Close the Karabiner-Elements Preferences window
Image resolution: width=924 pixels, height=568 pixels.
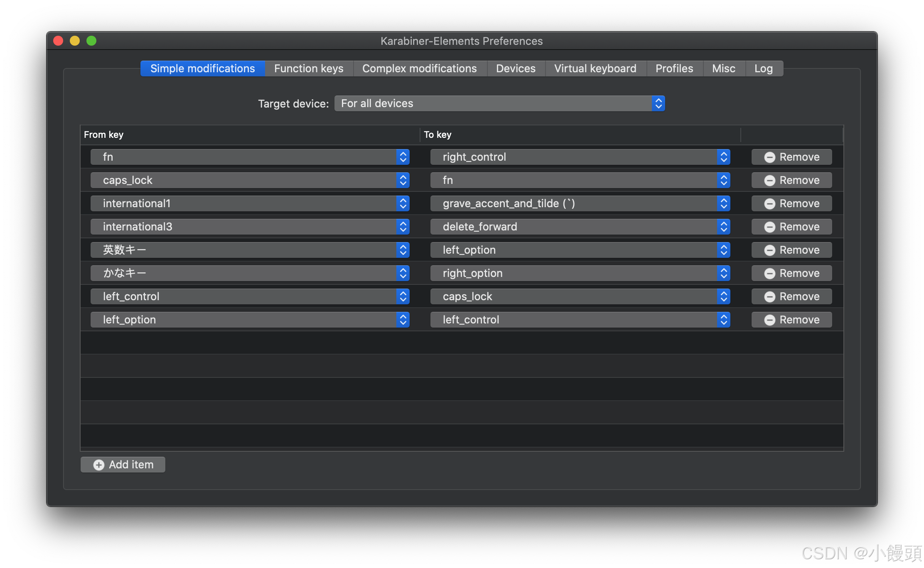coord(58,41)
